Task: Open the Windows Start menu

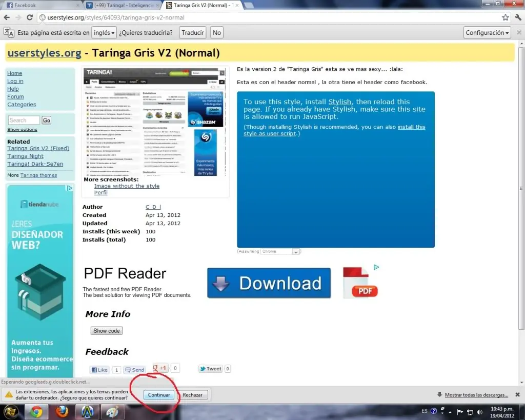Action: click(x=10, y=412)
